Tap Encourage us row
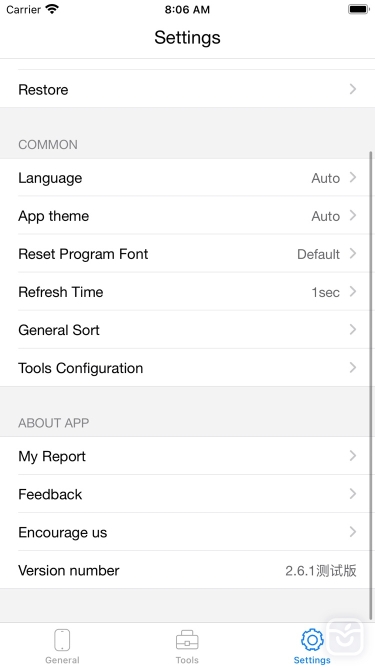Screen dimensions: 375x667 click(x=188, y=532)
